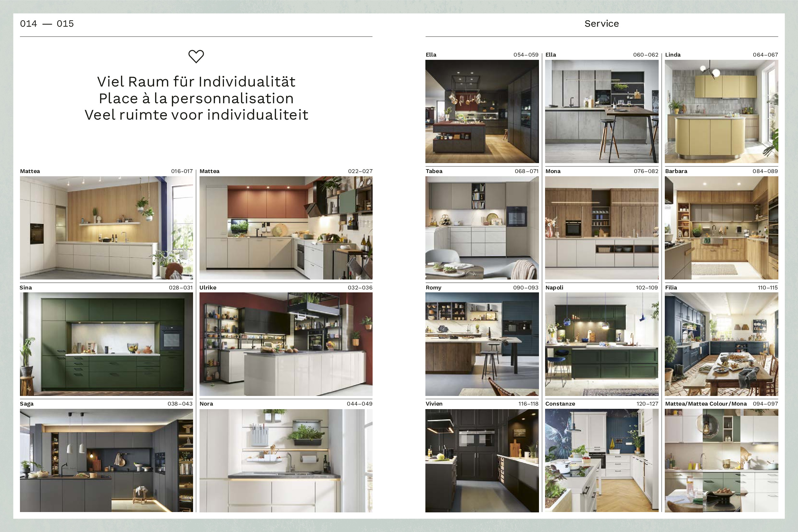798x532 pixels.
Task: Click the heart icon above the headline
Action: click(x=196, y=56)
